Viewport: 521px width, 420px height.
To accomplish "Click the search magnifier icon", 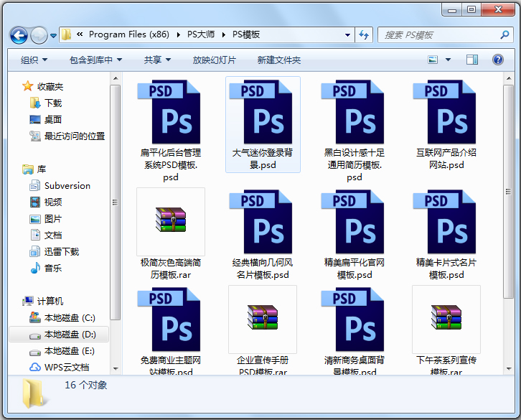I will pos(504,34).
